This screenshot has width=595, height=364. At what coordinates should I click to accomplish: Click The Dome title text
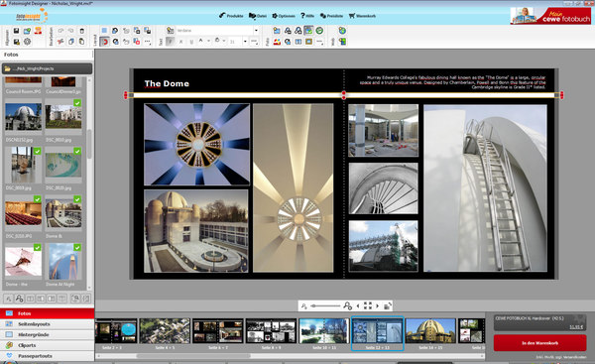coord(167,83)
